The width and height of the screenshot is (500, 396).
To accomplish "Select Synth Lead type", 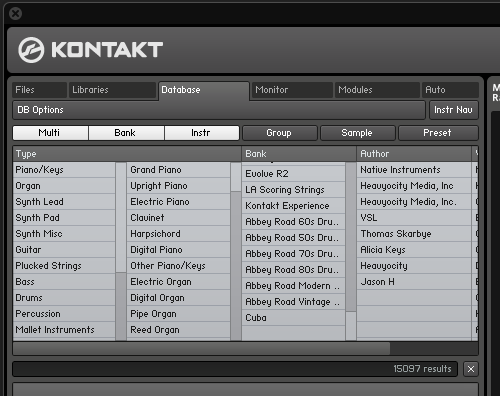I will coord(64,202).
